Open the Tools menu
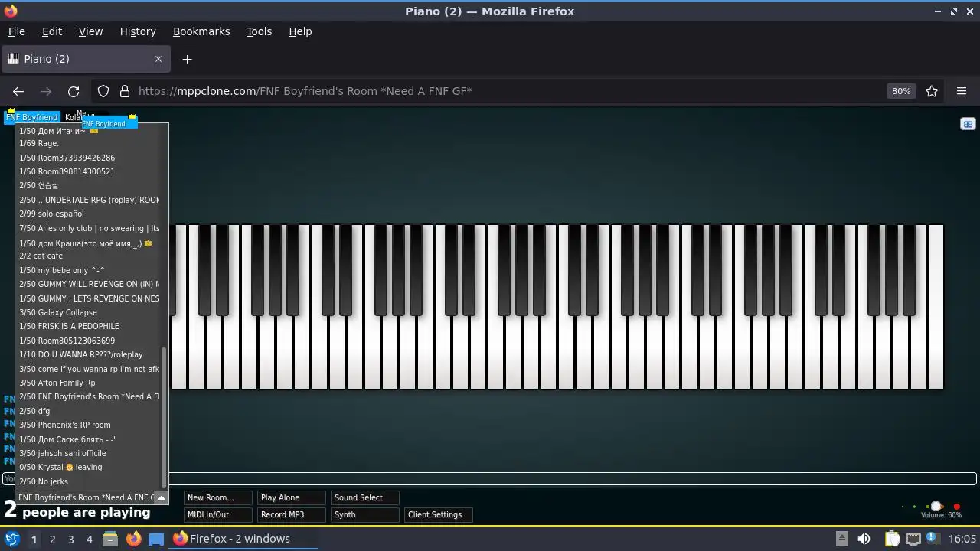 [x=259, y=31]
